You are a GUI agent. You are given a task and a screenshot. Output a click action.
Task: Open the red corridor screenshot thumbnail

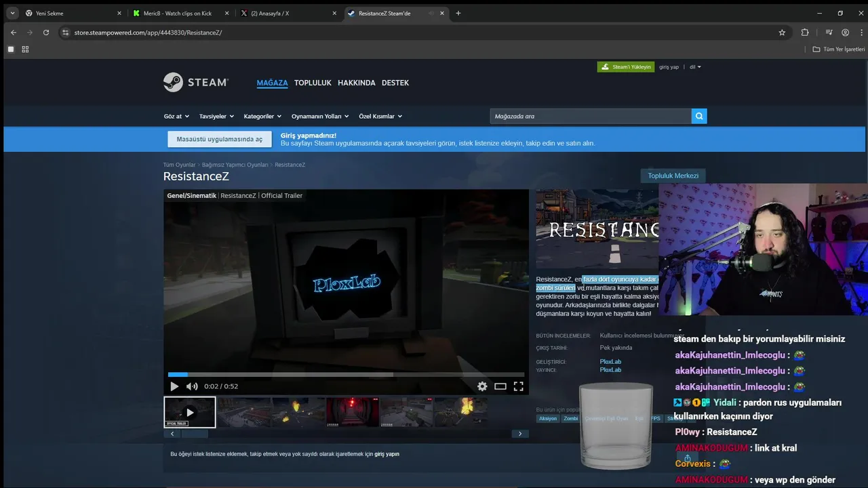(x=353, y=412)
